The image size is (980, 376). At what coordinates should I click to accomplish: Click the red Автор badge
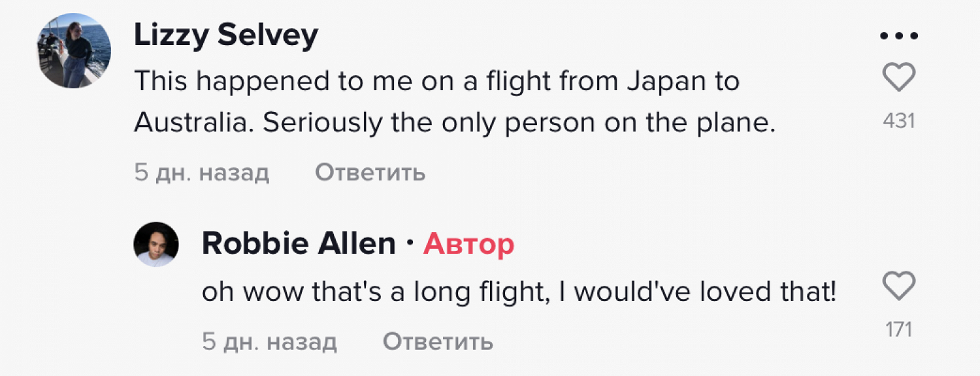(x=468, y=244)
